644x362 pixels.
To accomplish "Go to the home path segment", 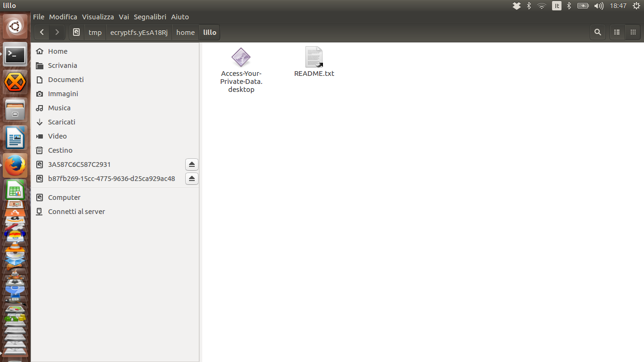I will coord(185,33).
